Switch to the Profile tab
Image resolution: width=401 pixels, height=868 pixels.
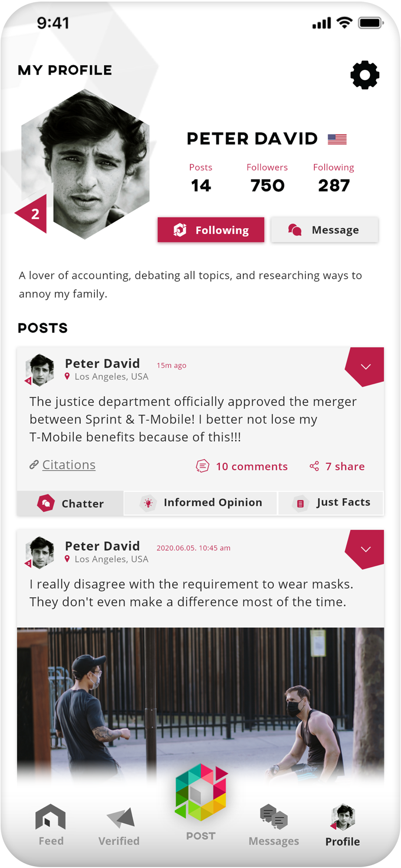(x=342, y=825)
